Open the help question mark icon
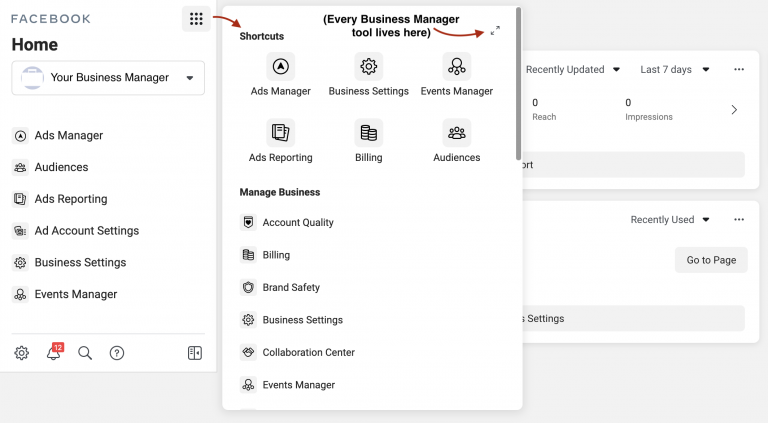 (117, 353)
